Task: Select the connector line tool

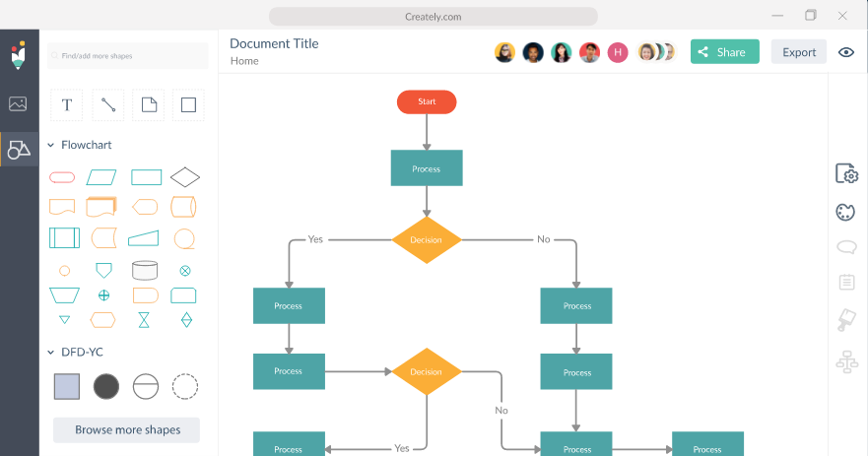Action: pyautogui.click(x=108, y=105)
